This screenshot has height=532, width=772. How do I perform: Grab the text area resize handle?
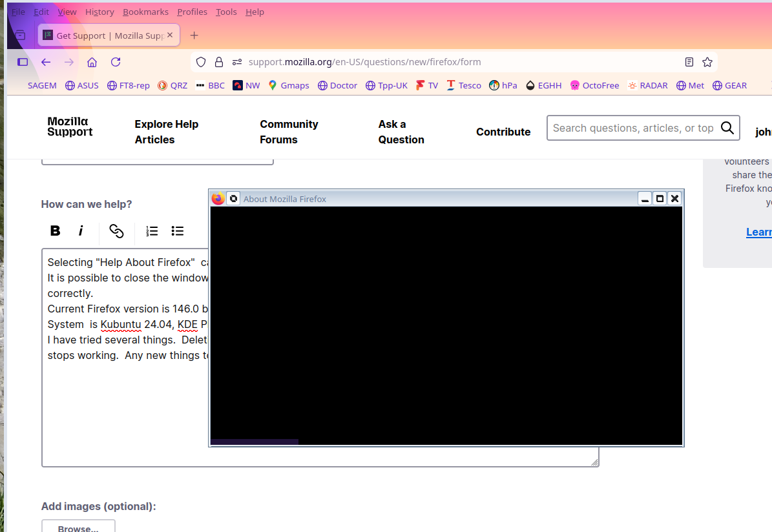595,462
